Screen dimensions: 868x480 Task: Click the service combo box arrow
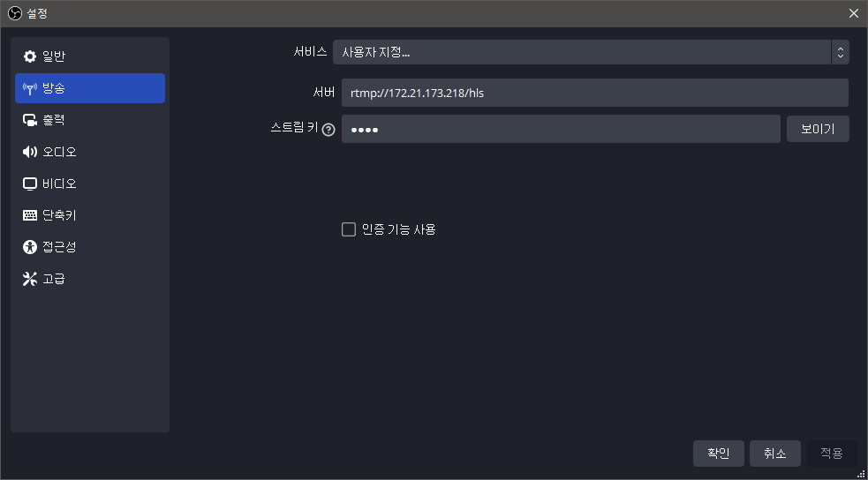point(840,52)
